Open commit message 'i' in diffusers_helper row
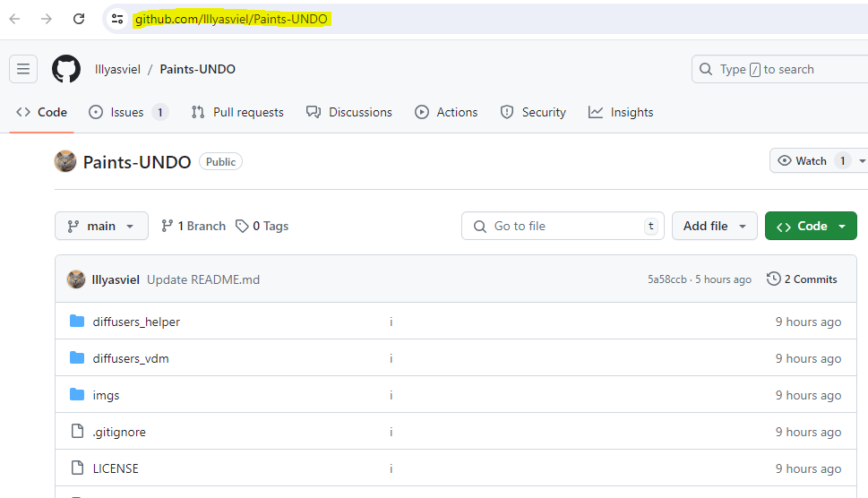 click(391, 322)
